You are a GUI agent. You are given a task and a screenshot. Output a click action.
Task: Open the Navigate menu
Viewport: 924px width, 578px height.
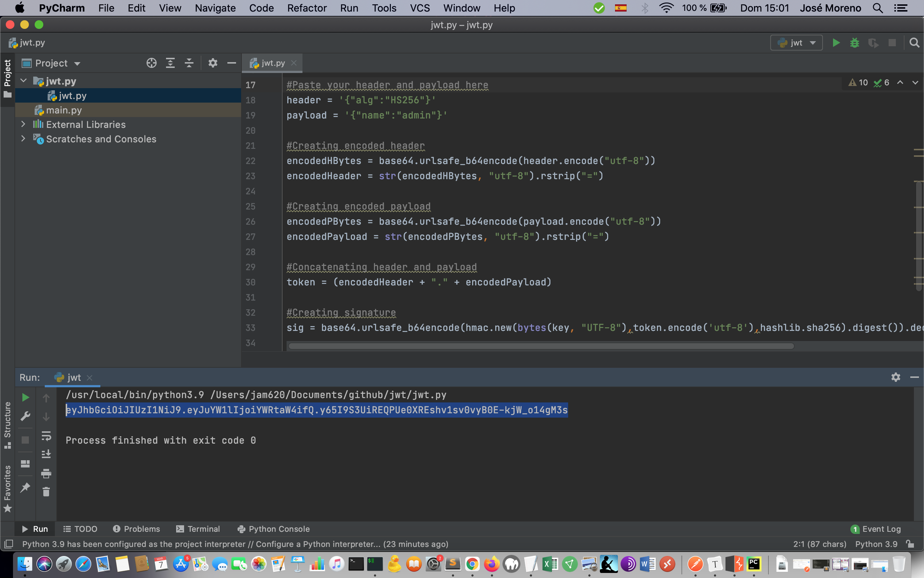click(215, 8)
